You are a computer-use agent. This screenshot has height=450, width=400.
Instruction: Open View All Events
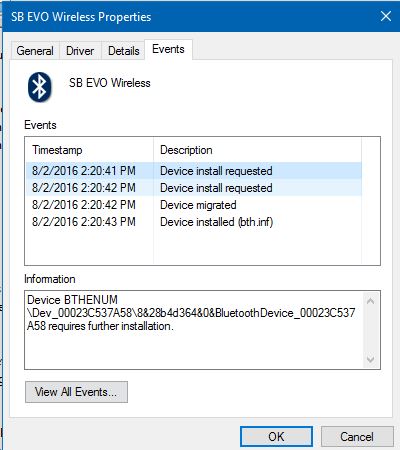pyautogui.click(x=76, y=392)
